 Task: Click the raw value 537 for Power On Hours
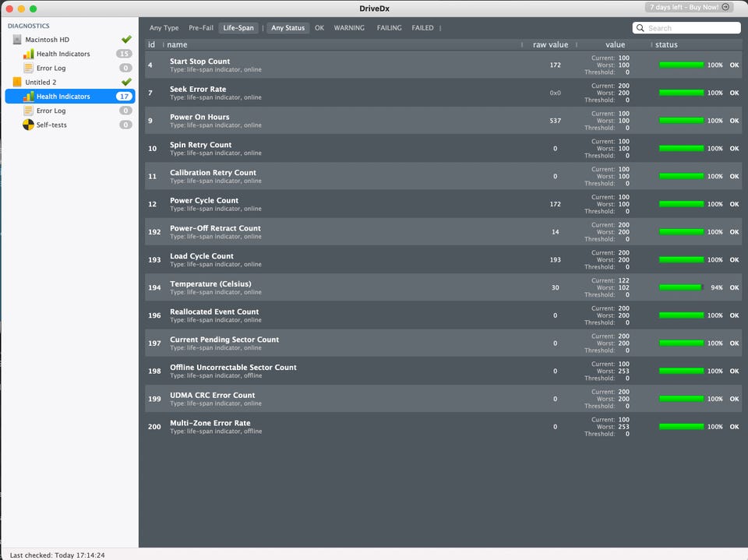556,121
